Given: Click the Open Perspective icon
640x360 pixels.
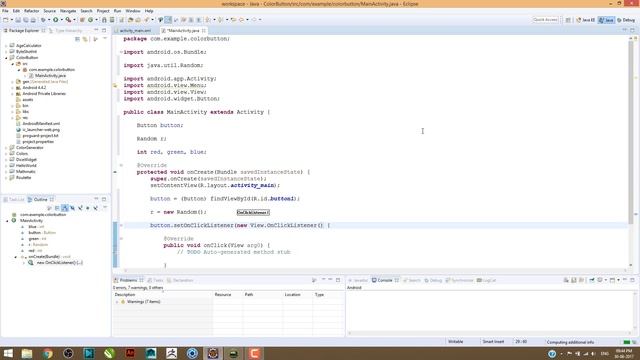Looking at the screenshot, I should (x=568, y=20).
